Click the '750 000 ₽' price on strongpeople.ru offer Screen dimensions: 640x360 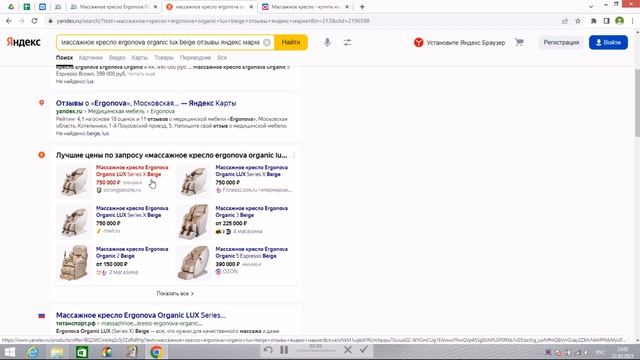[x=108, y=182]
